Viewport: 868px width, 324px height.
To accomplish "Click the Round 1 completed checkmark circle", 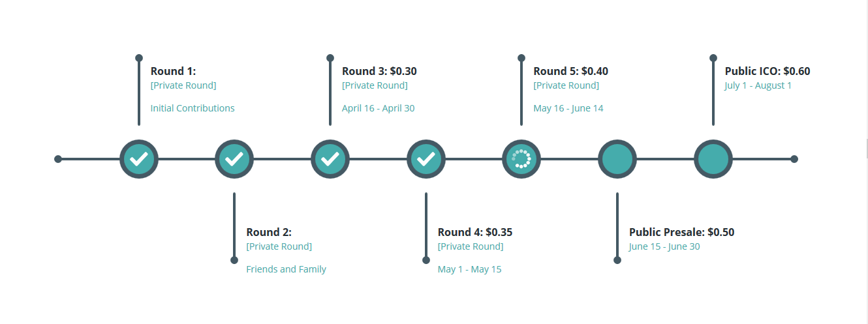I will [x=139, y=159].
